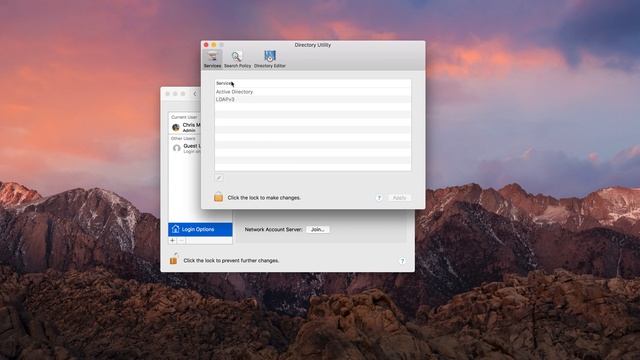Image resolution: width=640 pixels, height=360 pixels.
Task: Open help in the Users & Groups window
Action: point(402,261)
